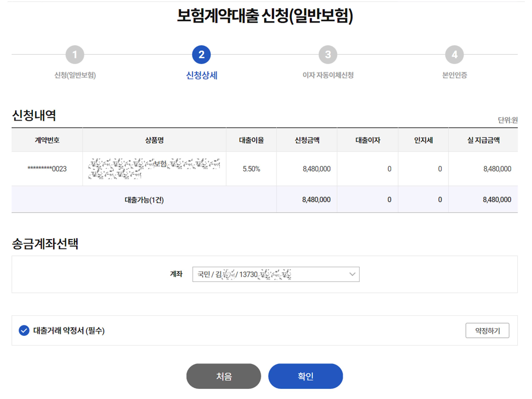Viewport: 532px width, 399px height.
Task: Click the blue step 2 circle
Action: click(x=201, y=55)
